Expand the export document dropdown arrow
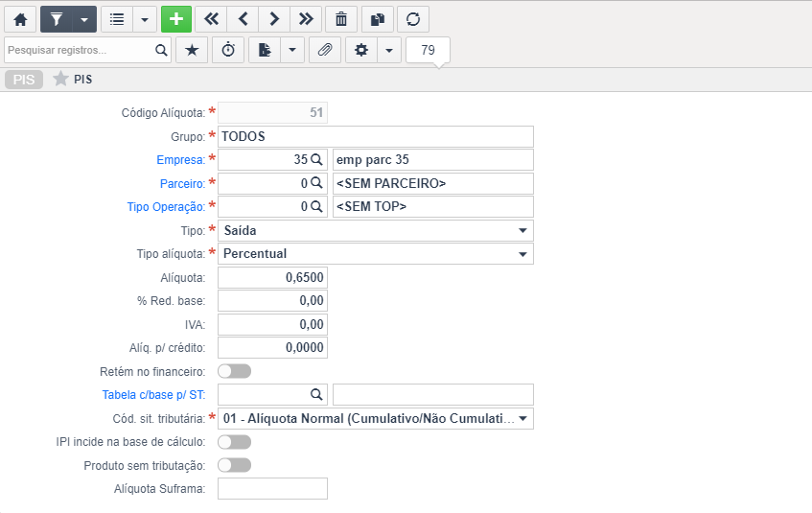 (x=292, y=50)
